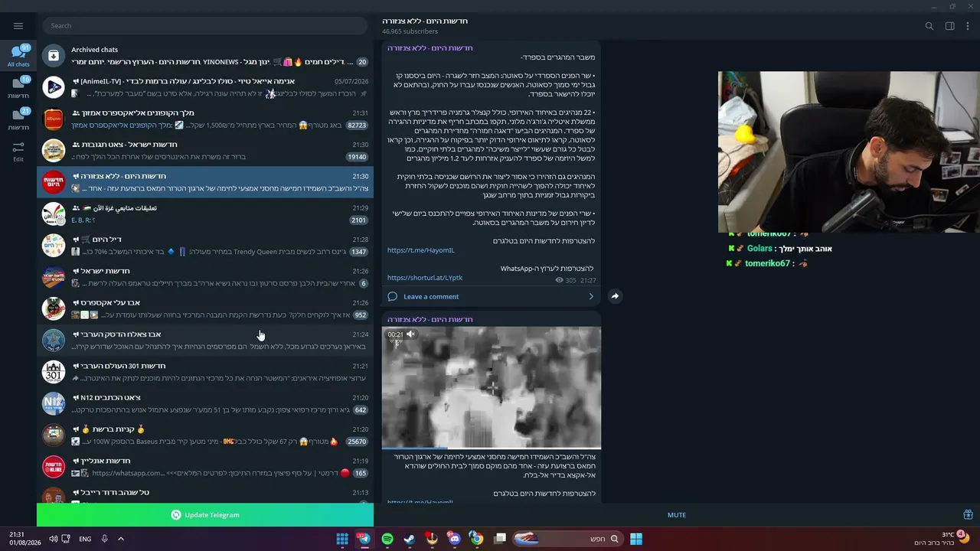Select the All chats folder
Viewport: 980px width, 551px height.
pos(18,56)
